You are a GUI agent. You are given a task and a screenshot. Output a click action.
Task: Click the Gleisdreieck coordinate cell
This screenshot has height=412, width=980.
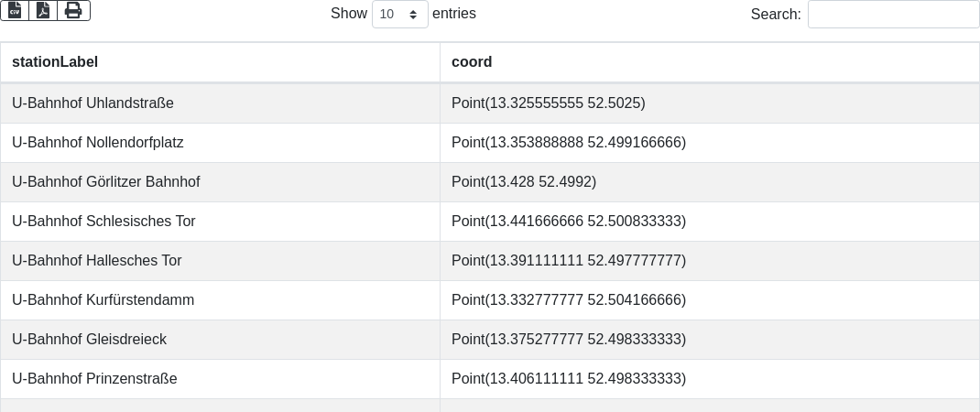pos(568,340)
